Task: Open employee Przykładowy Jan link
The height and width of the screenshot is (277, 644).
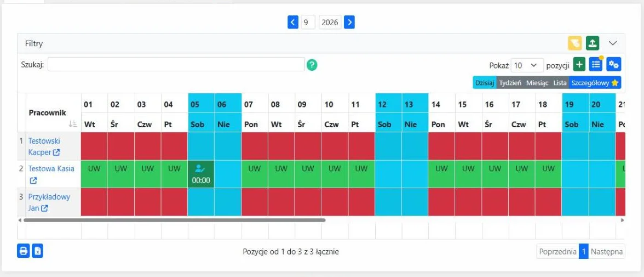Action: 49,202
